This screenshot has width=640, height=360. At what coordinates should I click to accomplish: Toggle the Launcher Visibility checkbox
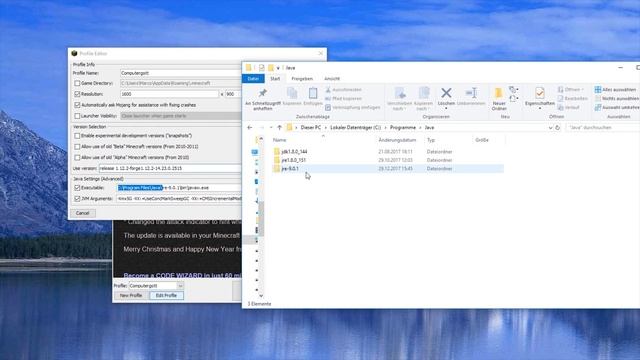77,116
